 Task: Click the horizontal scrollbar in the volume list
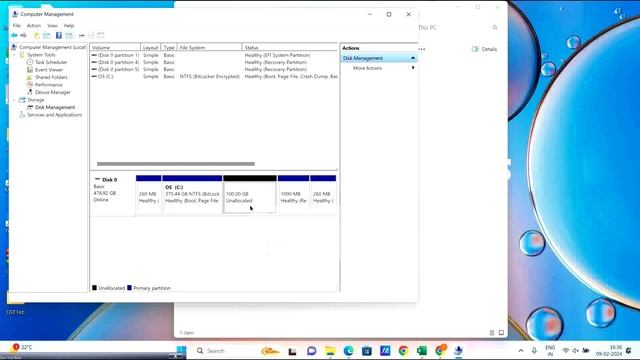coord(176,164)
